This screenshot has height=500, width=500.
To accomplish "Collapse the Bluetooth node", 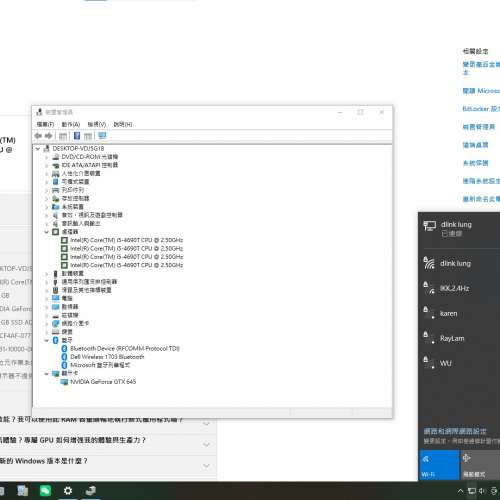I will point(47,340).
